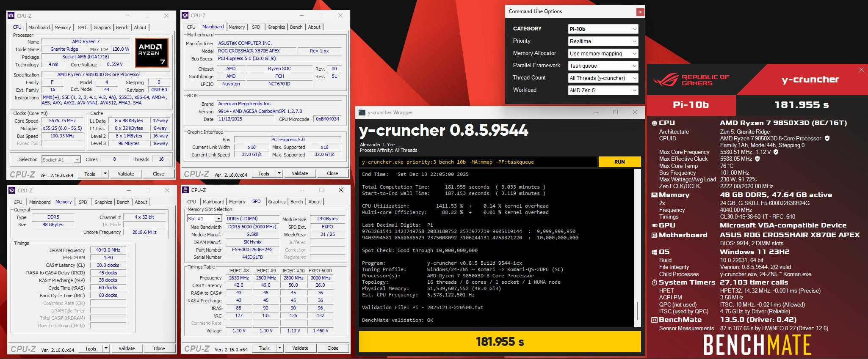Click the yellow 181.955 s result bar
Viewport: 868px width, 359px height.
(x=500, y=342)
